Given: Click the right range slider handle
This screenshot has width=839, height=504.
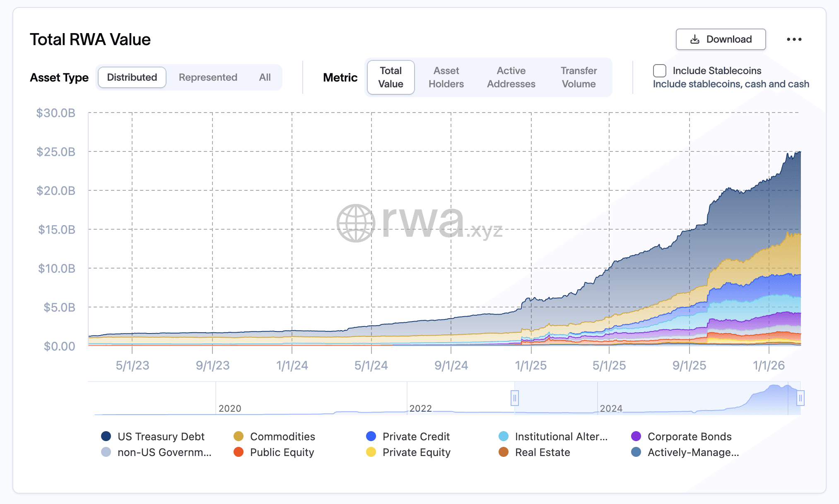Looking at the screenshot, I should tap(800, 398).
